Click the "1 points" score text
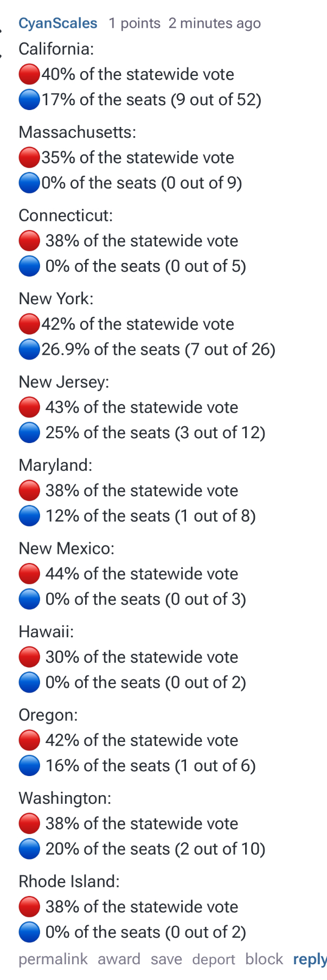 [x=134, y=23]
